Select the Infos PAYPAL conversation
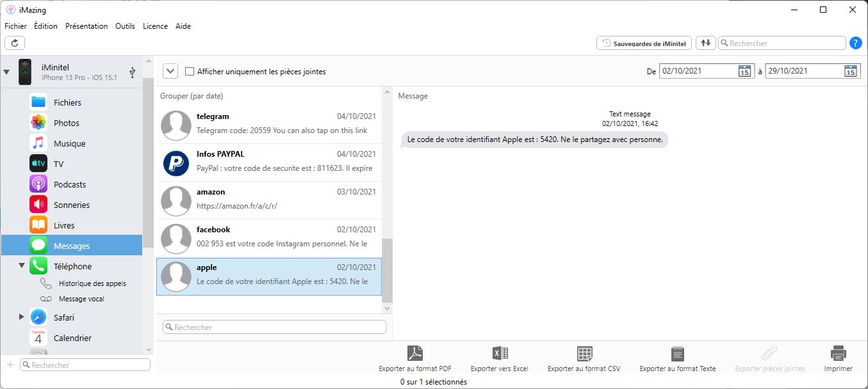 [269, 163]
